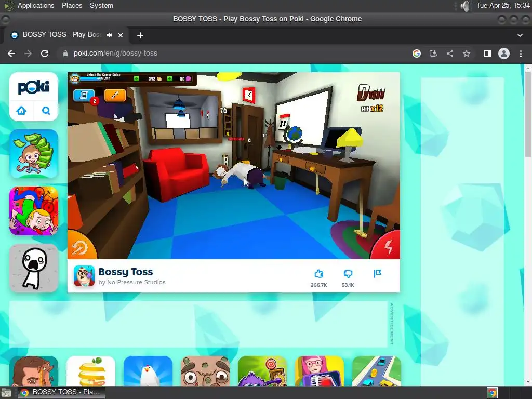Mute the tab via speaker icon

point(109,35)
